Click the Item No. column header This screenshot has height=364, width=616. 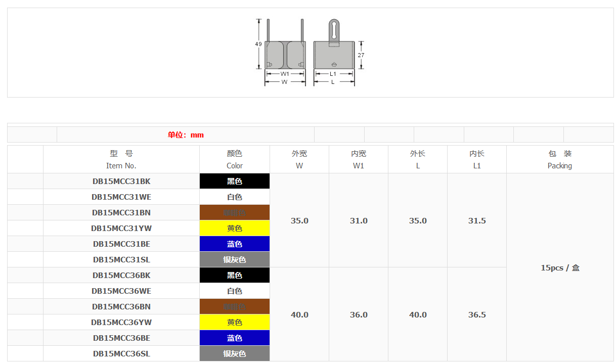pyautogui.click(x=121, y=159)
